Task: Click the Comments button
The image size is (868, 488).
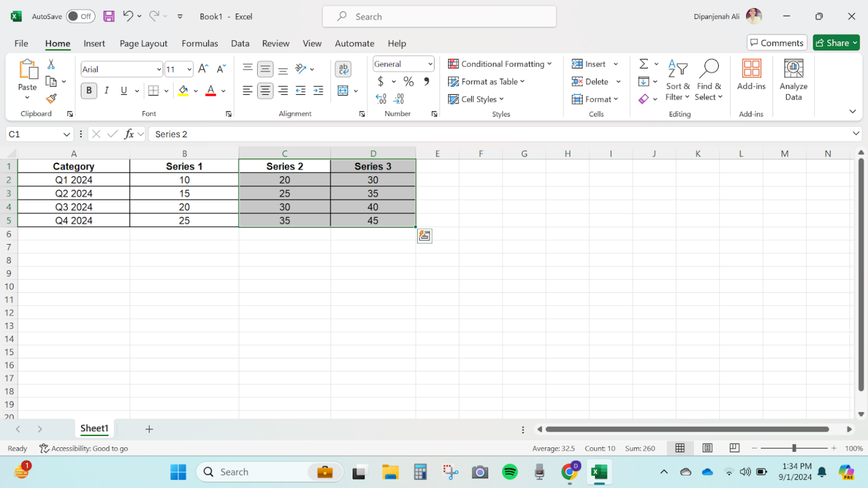Action: [776, 42]
